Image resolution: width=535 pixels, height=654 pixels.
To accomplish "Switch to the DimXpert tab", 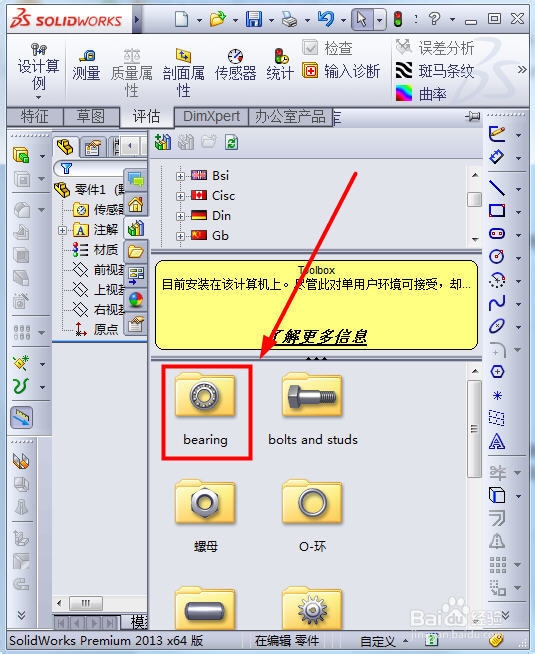I will pyautogui.click(x=211, y=116).
